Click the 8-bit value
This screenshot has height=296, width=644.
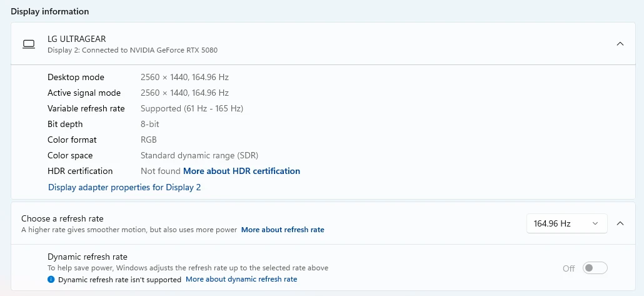(x=150, y=124)
